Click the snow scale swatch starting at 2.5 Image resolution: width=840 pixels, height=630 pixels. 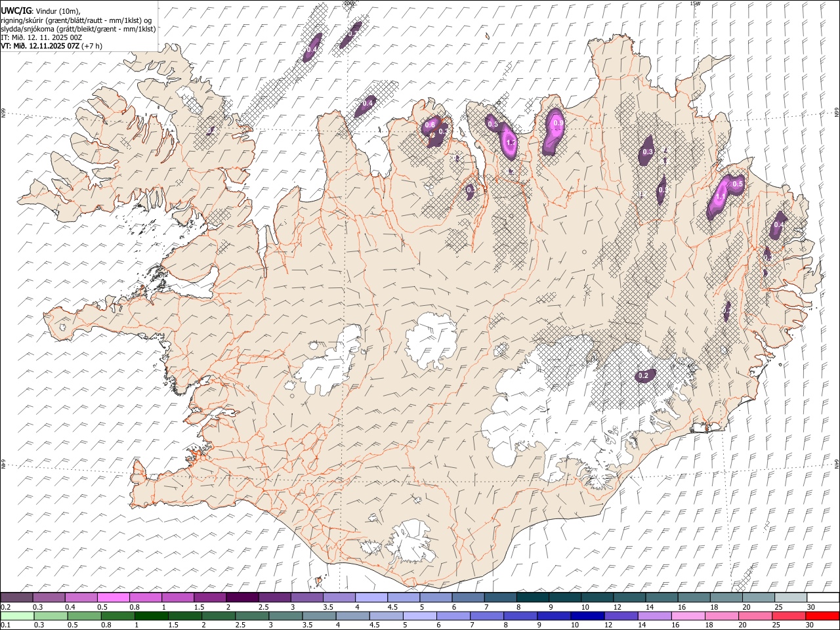click(274, 597)
